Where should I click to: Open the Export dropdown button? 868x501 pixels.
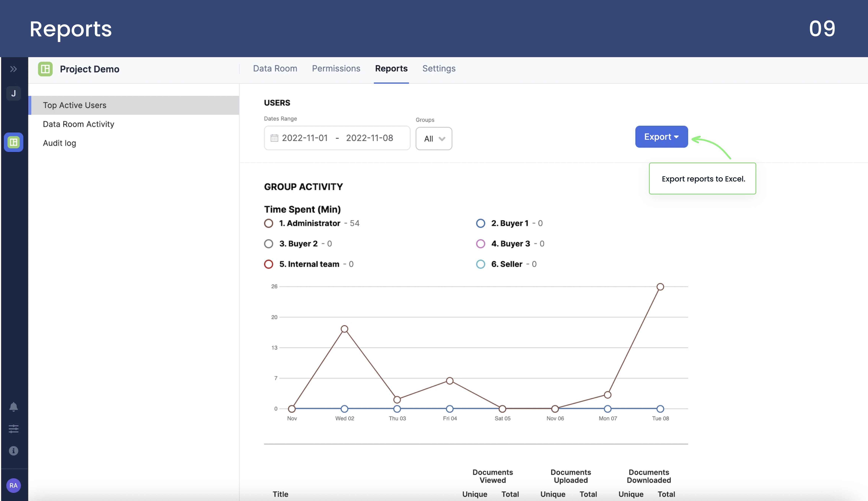point(662,137)
